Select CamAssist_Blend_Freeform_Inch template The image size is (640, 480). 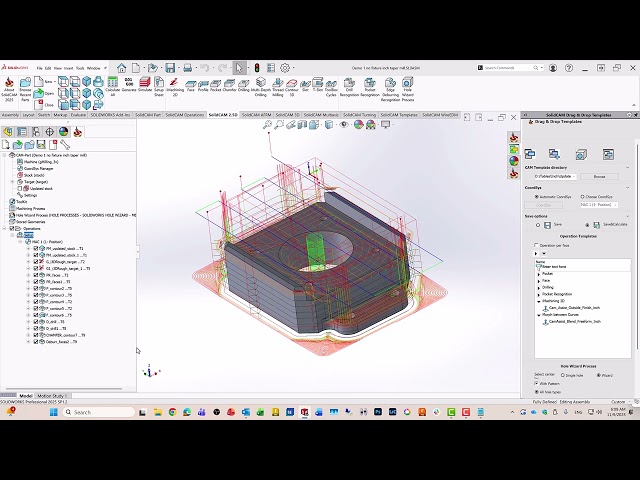571,322
